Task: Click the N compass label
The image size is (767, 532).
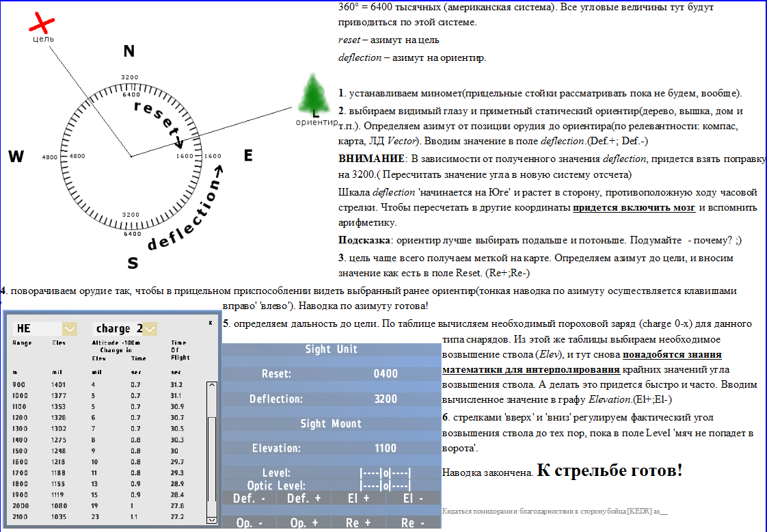Action: pos(129,51)
